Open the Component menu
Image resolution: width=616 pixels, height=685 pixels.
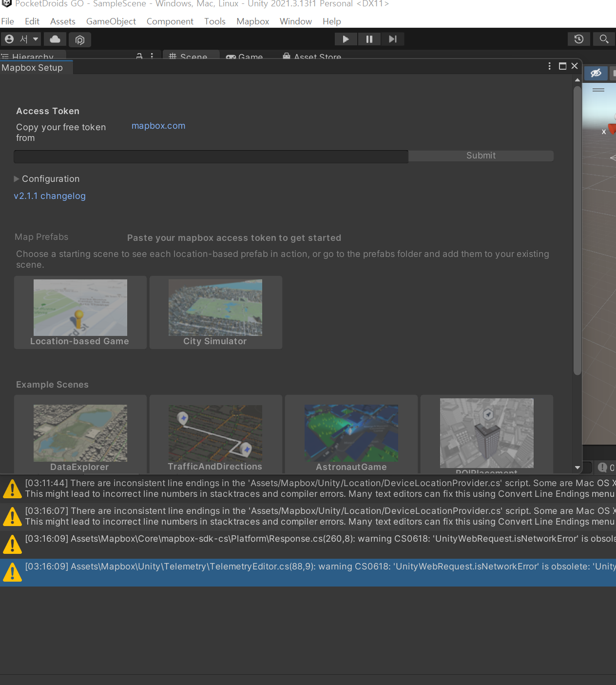point(170,21)
